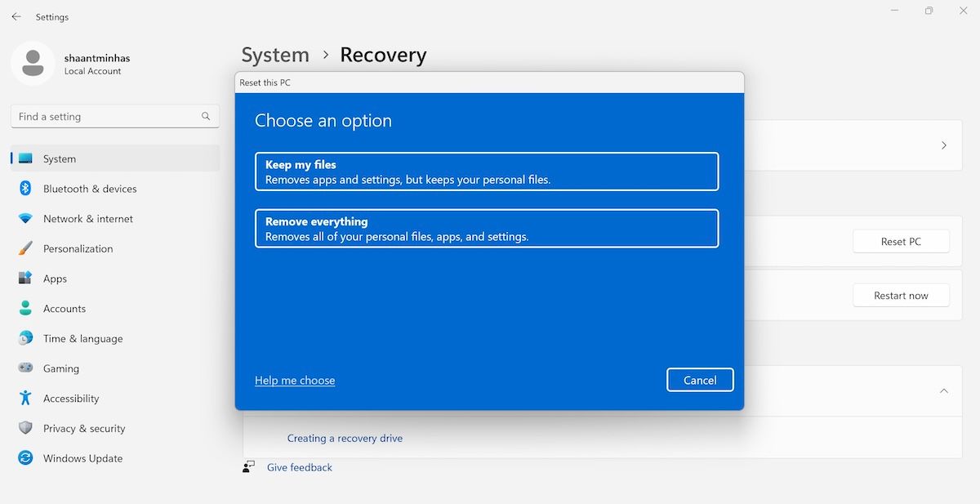Cancel the Reset this PC dialog
The height and width of the screenshot is (504, 980).
click(x=700, y=379)
